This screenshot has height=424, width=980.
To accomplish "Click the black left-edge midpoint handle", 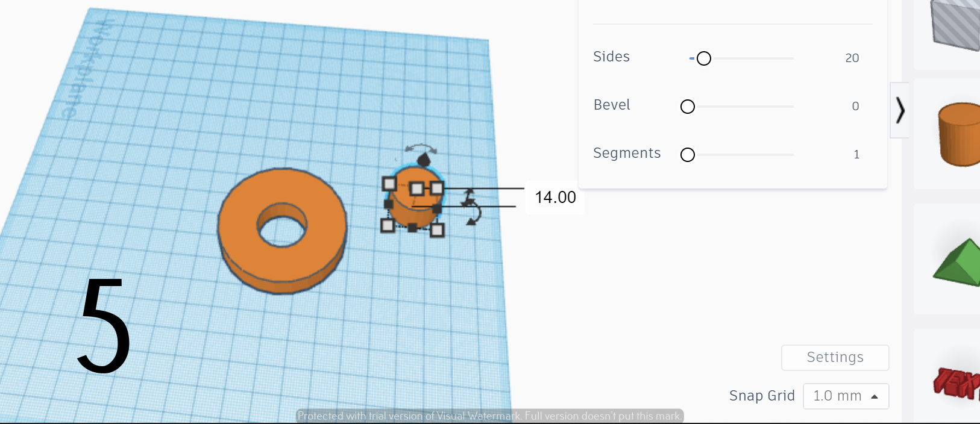I will tap(388, 204).
